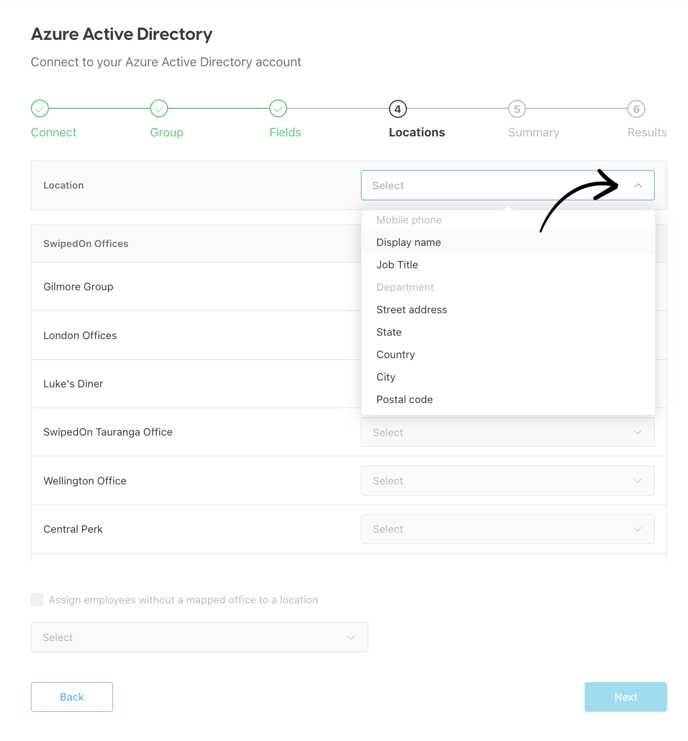This screenshot has width=688, height=741.
Task: Open the SwipedOn Tauranga Office select dropdown
Action: click(x=507, y=432)
